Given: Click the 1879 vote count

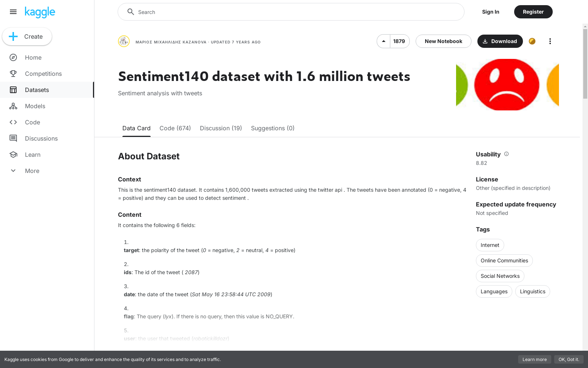Looking at the screenshot, I should click(x=399, y=41).
